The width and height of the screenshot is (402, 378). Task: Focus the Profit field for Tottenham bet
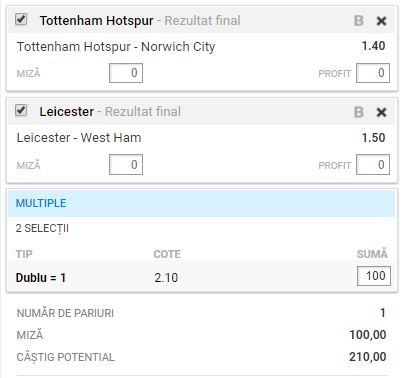coord(373,73)
